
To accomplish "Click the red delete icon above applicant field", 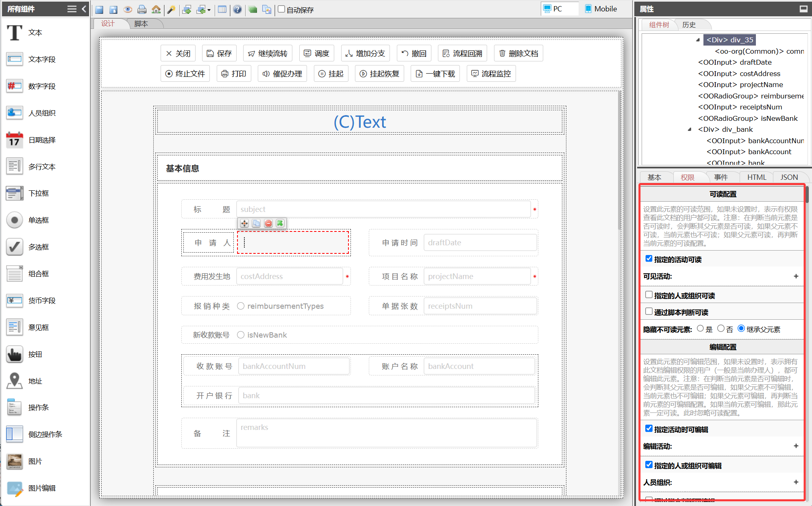I will click(268, 223).
